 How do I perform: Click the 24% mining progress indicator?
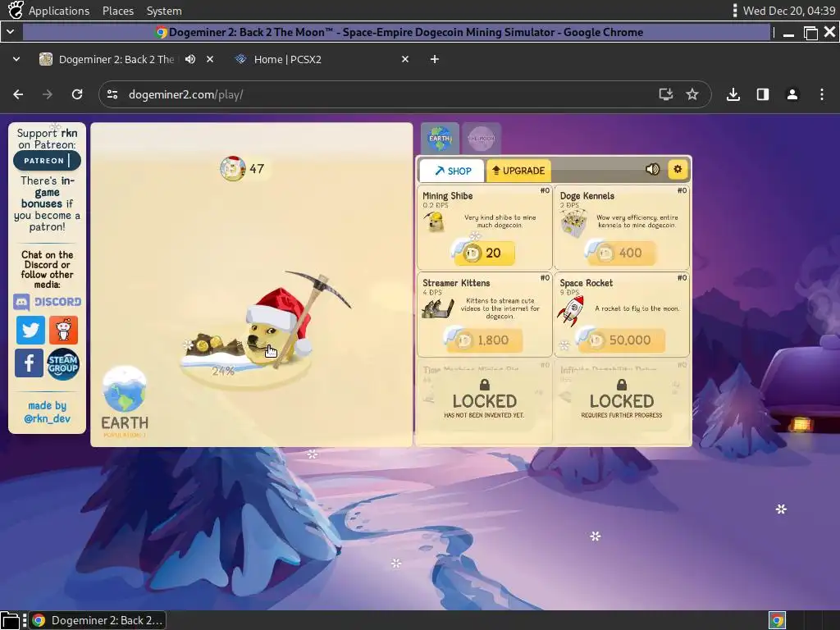pyautogui.click(x=223, y=371)
